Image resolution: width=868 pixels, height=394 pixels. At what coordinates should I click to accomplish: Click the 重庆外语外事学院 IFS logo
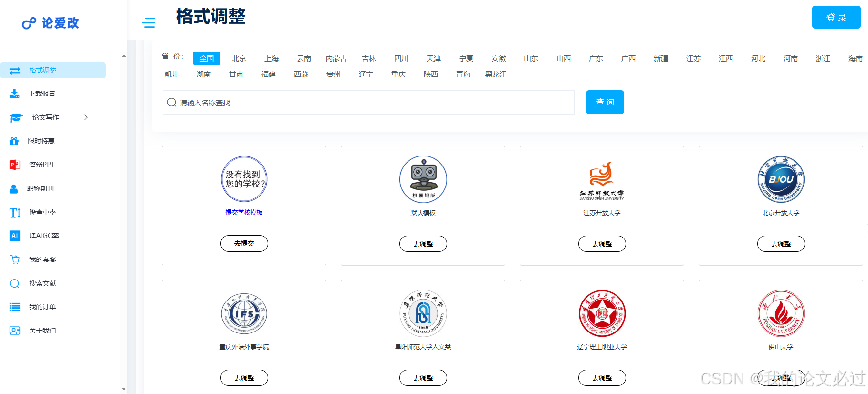click(x=244, y=313)
